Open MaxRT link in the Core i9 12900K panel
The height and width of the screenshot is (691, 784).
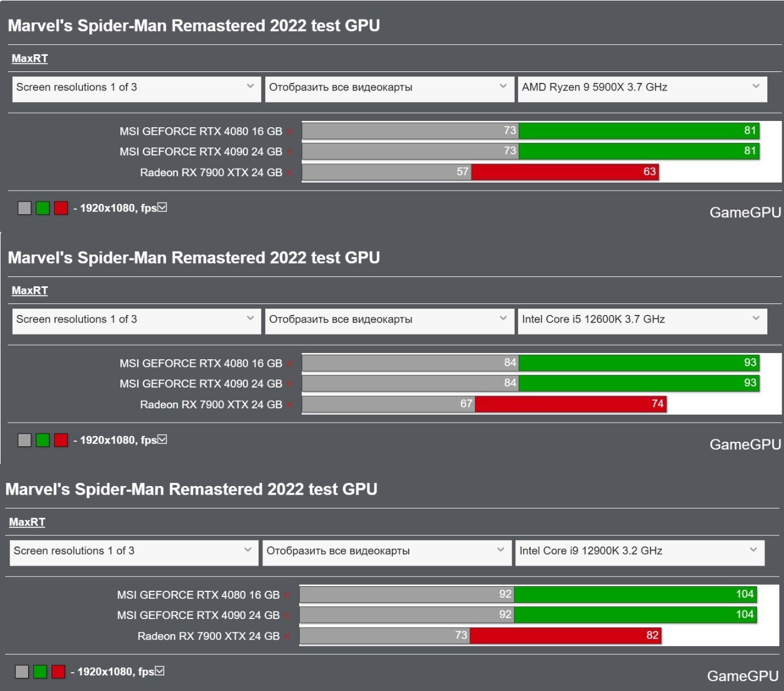point(27,522)
